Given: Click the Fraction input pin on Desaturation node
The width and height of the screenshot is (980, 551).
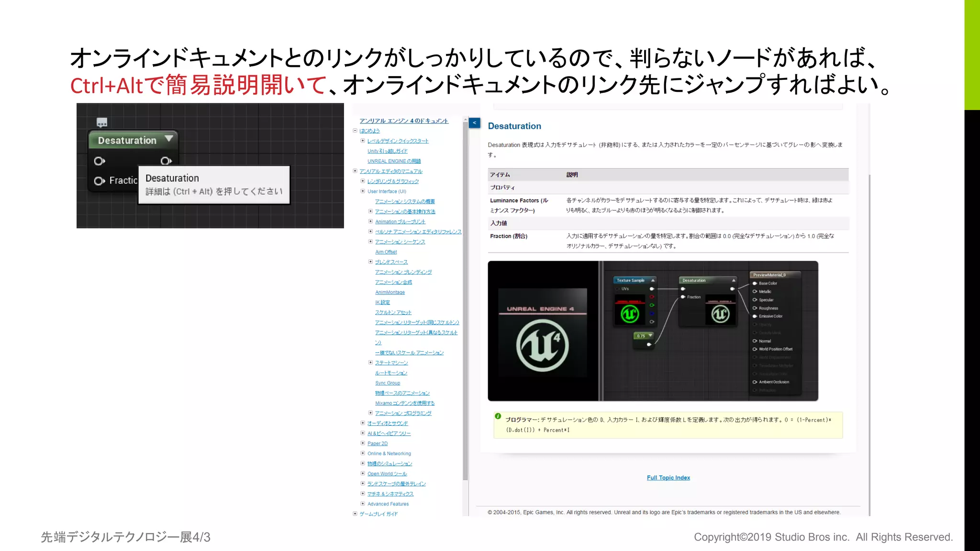Looking at the screenshot, I should pos(99,181).
